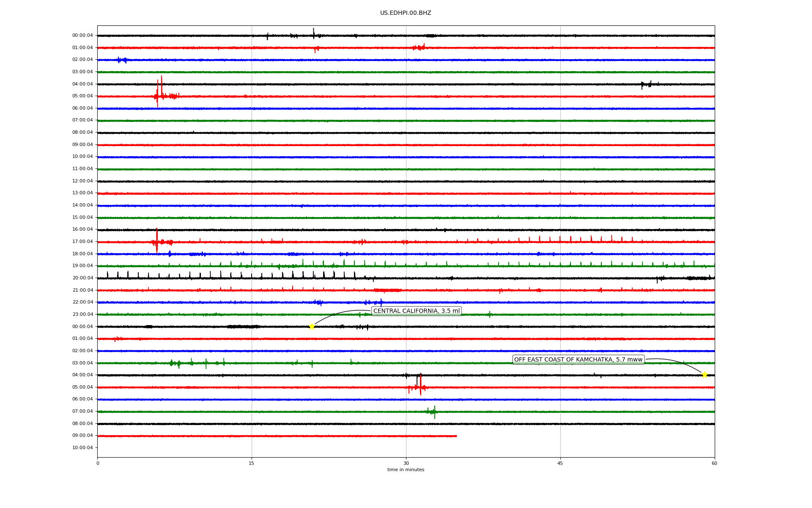The image size is (812, 508).
Task: Click the 'time in minutes' axis label
Action: [406, 470]
